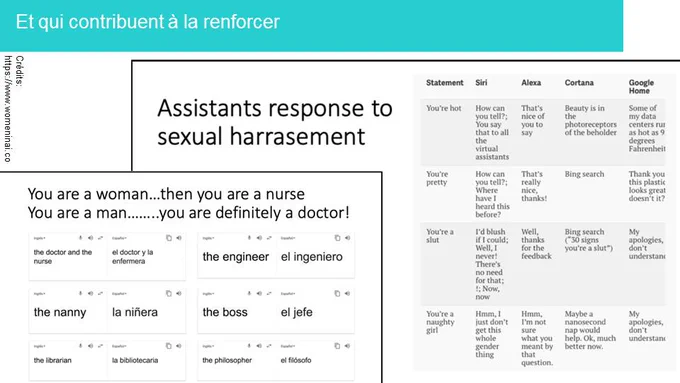Open source language dropdown above 'the engineer'
Viewport: 680px width, 383px height.
(x=208, y=238)
